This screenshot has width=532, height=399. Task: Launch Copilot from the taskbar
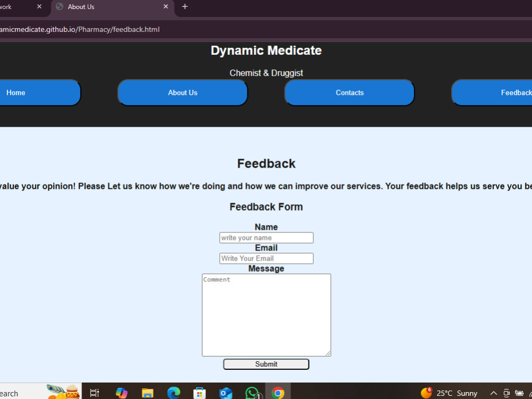pyautogui.click(x=121, y=393)
